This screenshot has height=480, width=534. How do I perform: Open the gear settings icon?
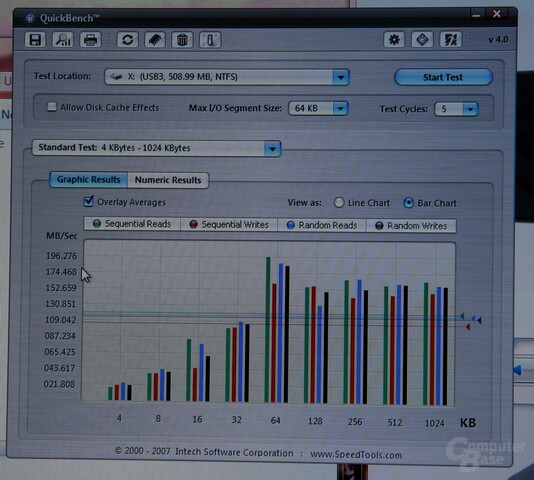point(394,40)
